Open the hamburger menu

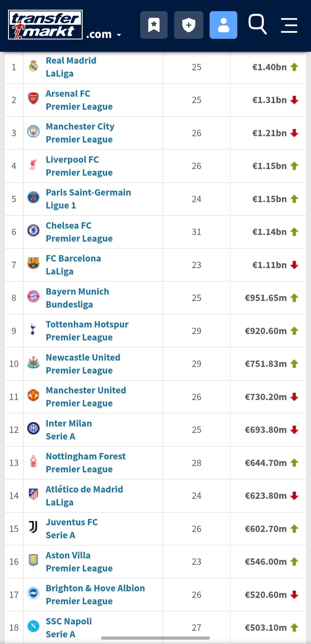pyautogui.click(x=289, y=25)
